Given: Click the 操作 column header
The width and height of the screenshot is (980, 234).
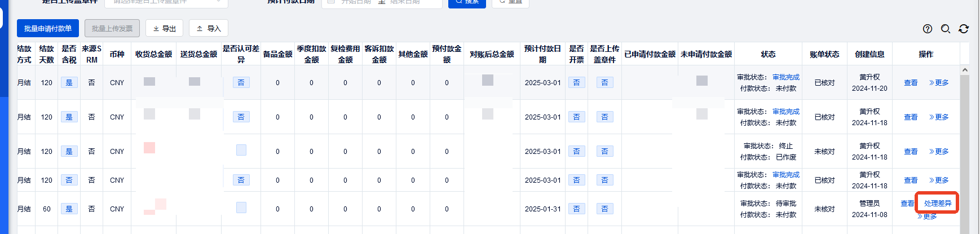Looking at the screenshot, I should (926, 54).
